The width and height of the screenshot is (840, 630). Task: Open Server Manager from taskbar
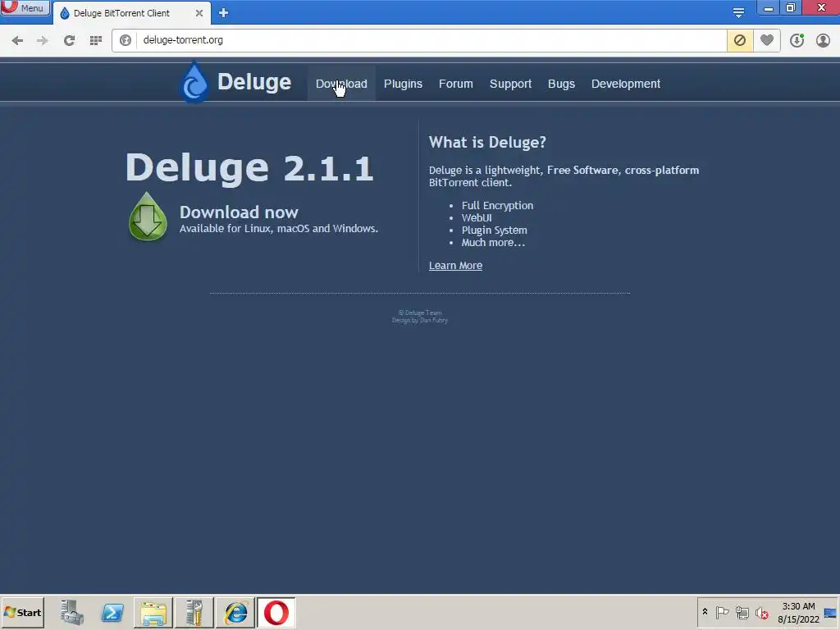pos(72,612)
